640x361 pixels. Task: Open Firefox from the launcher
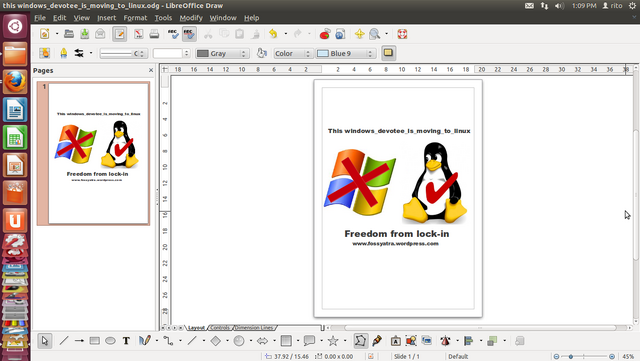point(15,81)
